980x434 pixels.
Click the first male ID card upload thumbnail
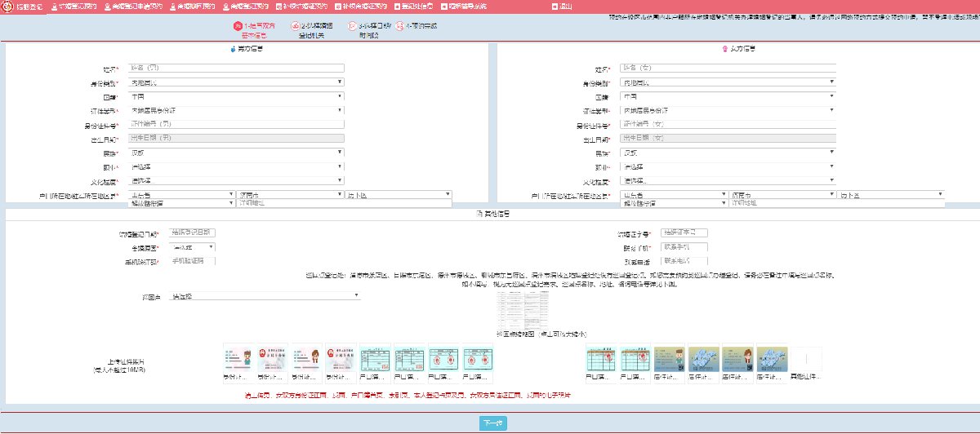(x=234, y=359)
